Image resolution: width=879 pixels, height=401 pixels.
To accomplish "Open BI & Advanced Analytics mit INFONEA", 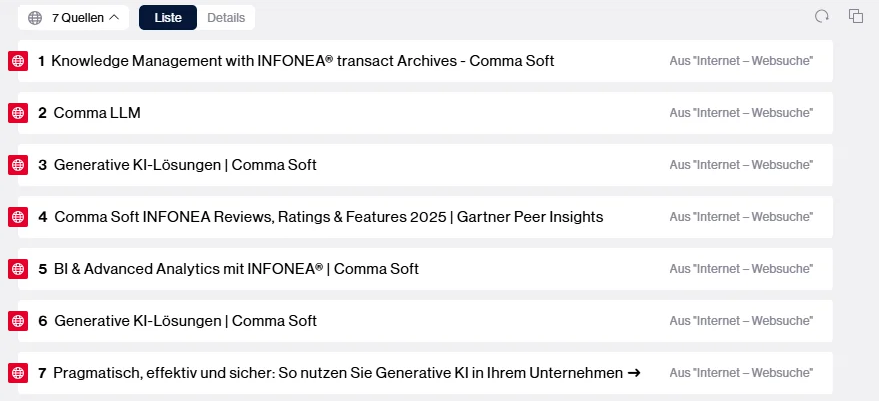I will click(236, 269).
